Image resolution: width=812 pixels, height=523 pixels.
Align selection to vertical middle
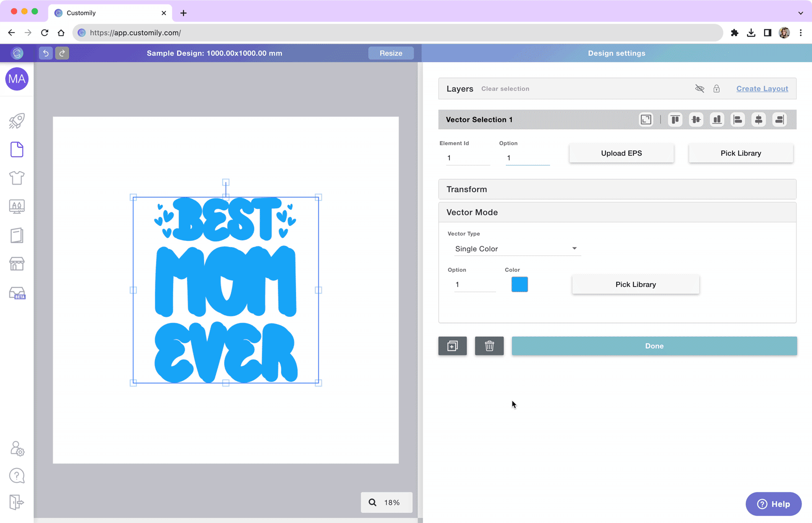696,120
